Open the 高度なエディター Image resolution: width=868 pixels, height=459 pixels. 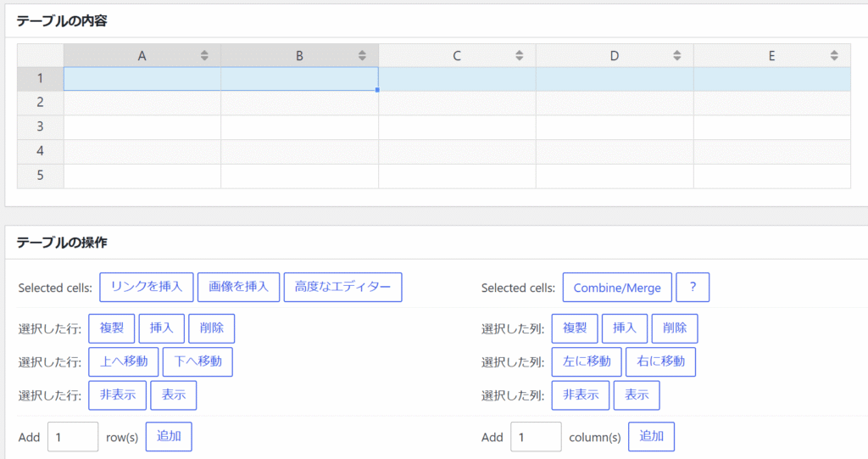(342, 288)
